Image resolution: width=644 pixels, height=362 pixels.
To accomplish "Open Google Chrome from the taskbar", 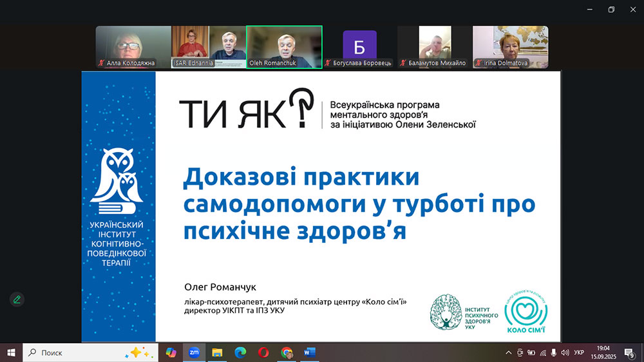I will pyautogui.click(x=287, y=352).
